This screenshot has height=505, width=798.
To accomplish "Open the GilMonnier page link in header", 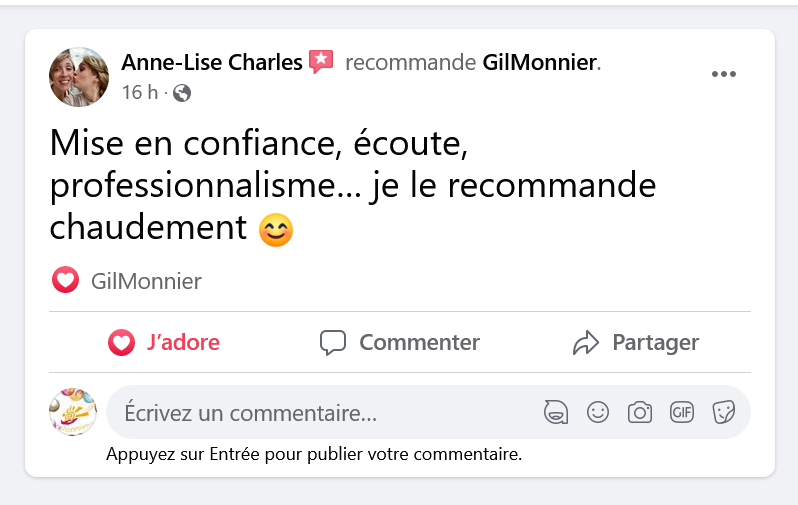I will tap(539, 63).
